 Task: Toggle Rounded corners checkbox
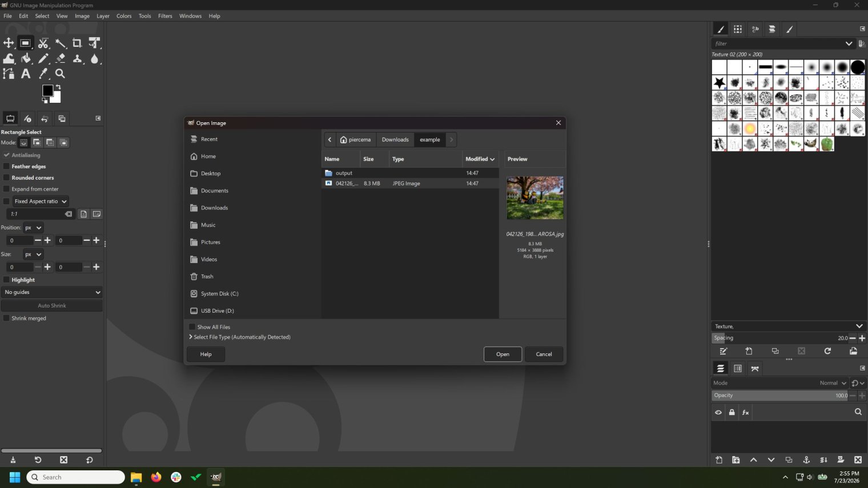7,178
